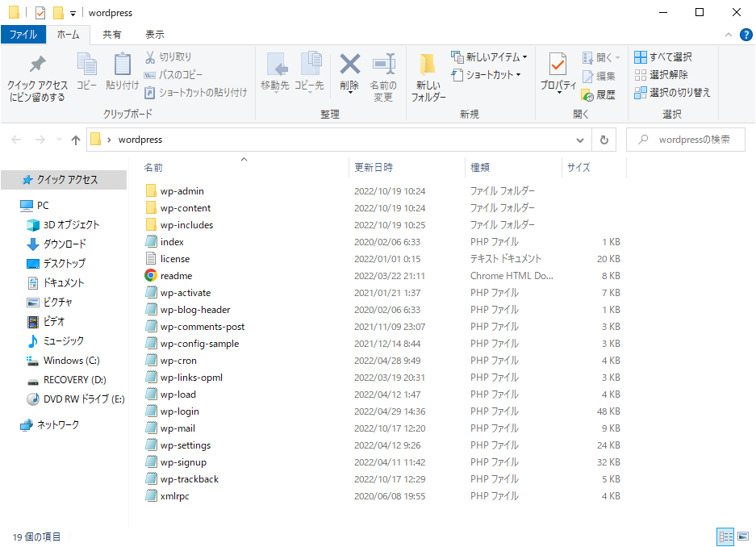Viewport: 756px width, 547px height.
Task: Open recent locations dropdown arrow
Action: coord(59,140)
